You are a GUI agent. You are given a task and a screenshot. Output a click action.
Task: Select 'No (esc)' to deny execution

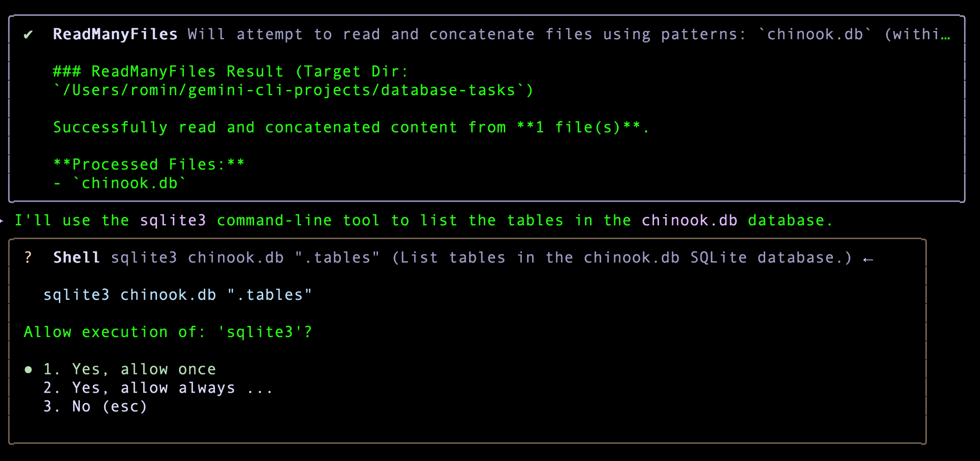(x=109, y=406)
